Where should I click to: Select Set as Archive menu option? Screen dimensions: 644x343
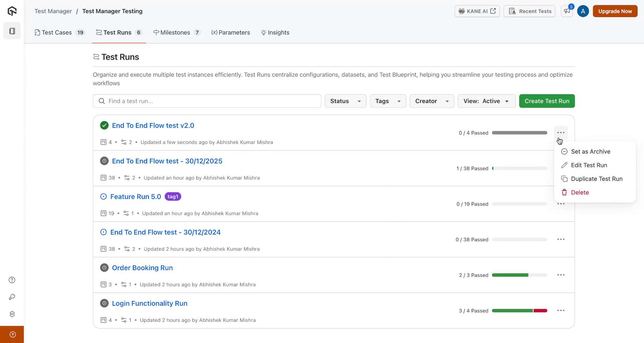point(590,152)
